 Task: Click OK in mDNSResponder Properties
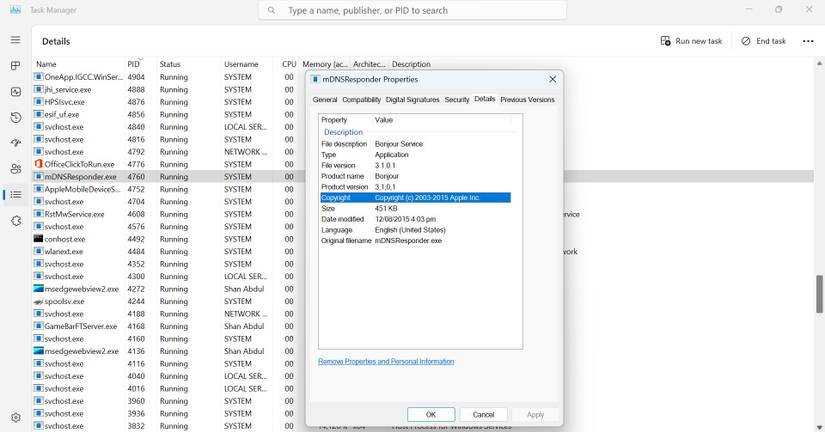[x=431, y=415]
